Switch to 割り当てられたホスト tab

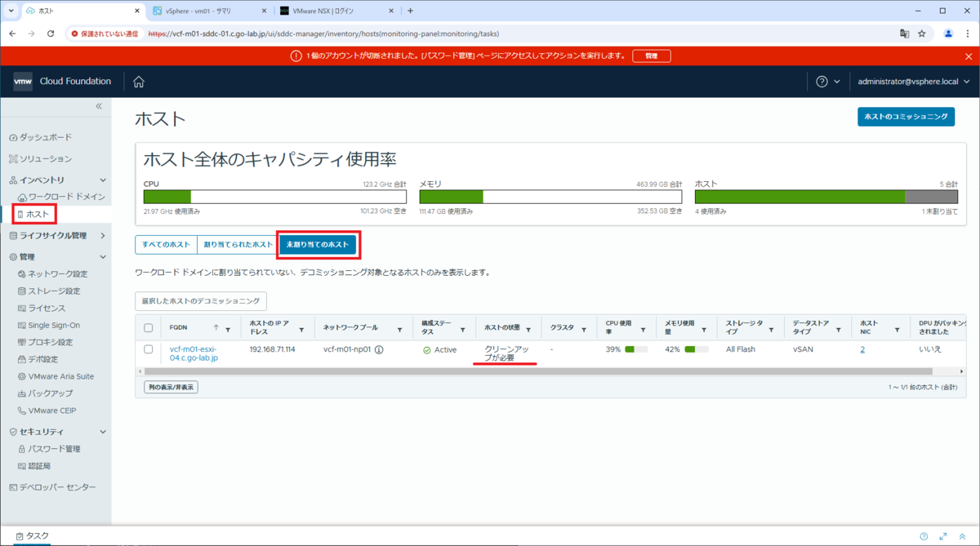(238, 244)
